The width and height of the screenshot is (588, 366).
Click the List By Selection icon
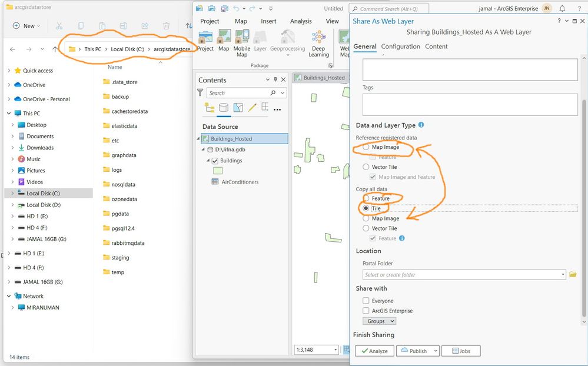[x=238, y=108]
